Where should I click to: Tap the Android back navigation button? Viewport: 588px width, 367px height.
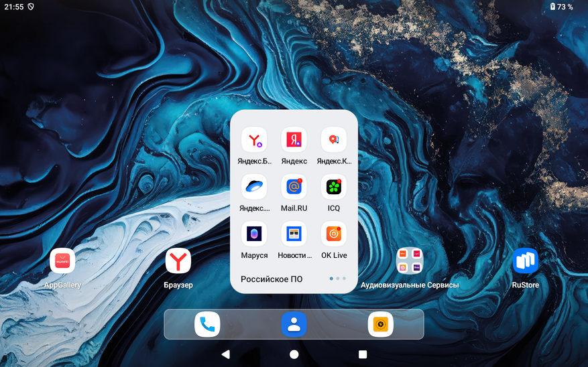coord(225,354)
